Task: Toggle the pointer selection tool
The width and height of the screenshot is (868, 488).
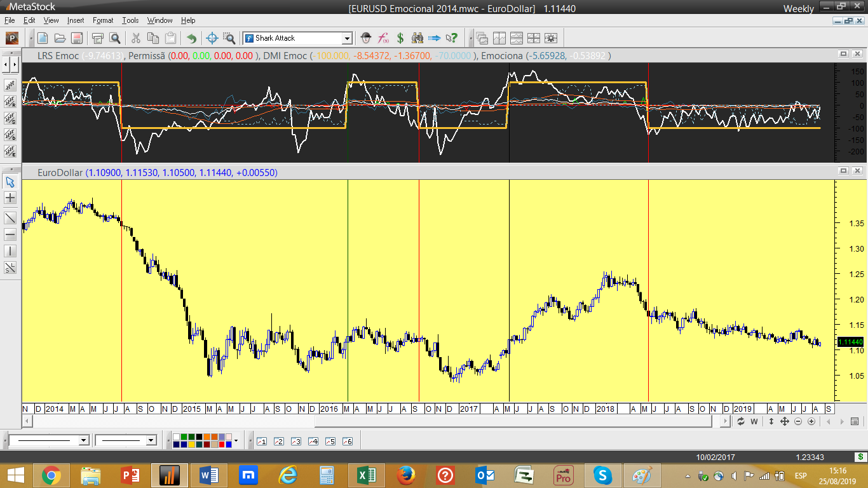Action: click(10, 182)
